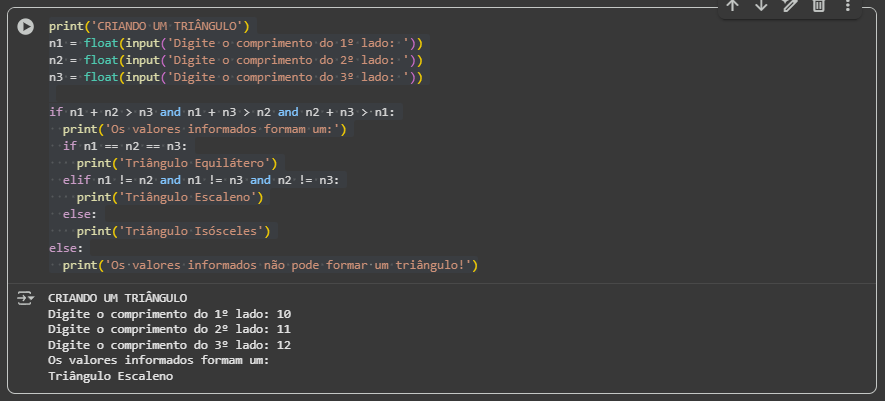This screenshot has height=401, width=885.
Task: Click 'Os valores informados formam um:' output
Action: click(x=158, y=361)
